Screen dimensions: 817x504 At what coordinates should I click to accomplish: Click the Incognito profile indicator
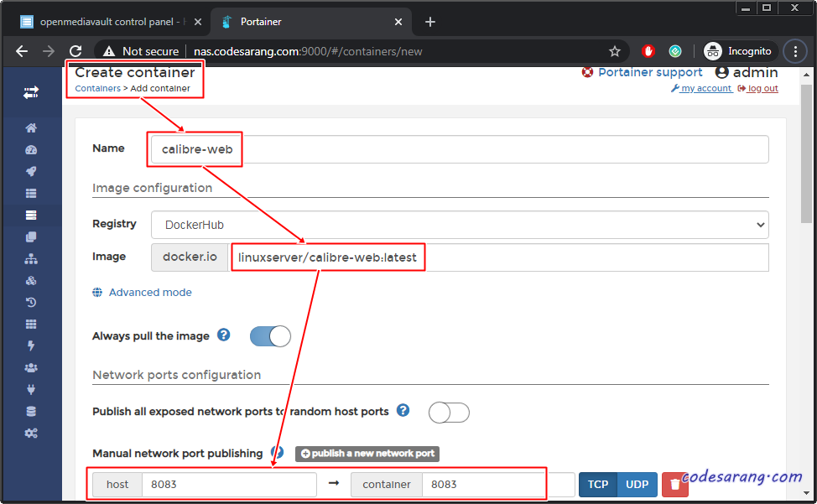[x=739, y=51]
